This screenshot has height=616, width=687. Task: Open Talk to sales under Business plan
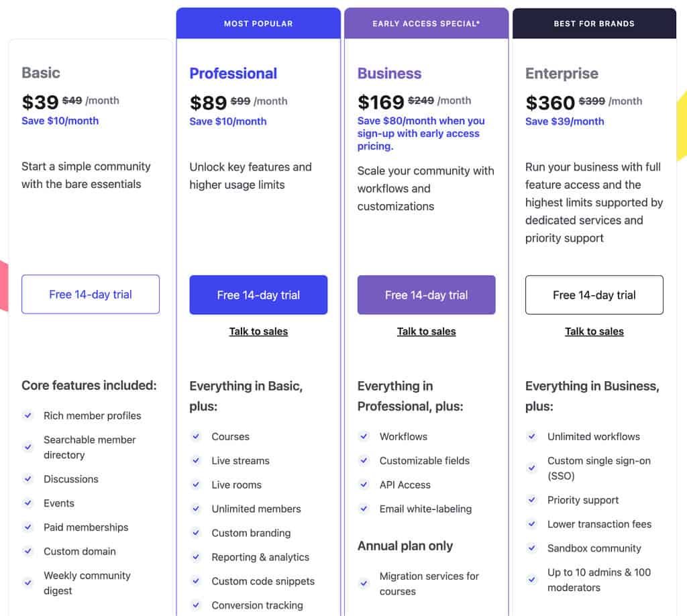(x=426, y=331)
